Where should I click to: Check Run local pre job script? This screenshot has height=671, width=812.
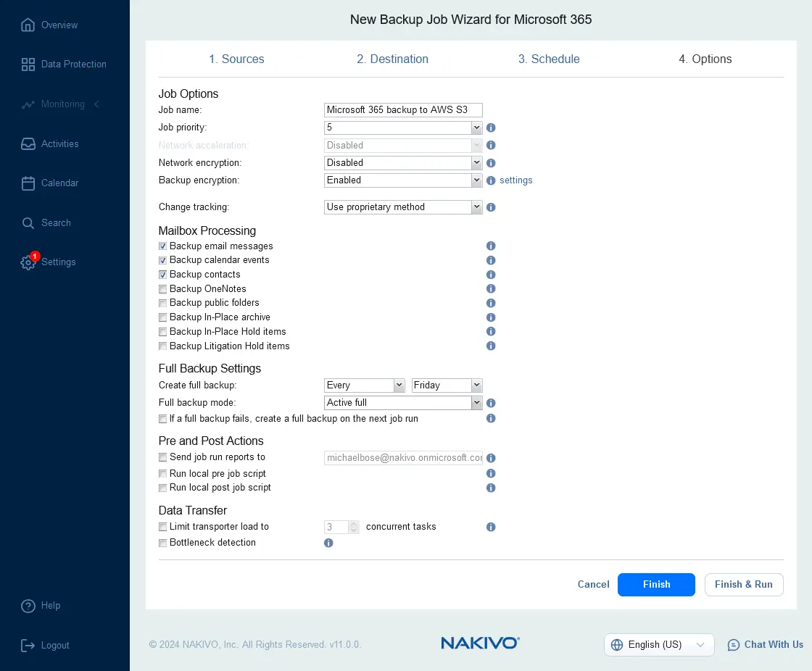coord(162,474)
